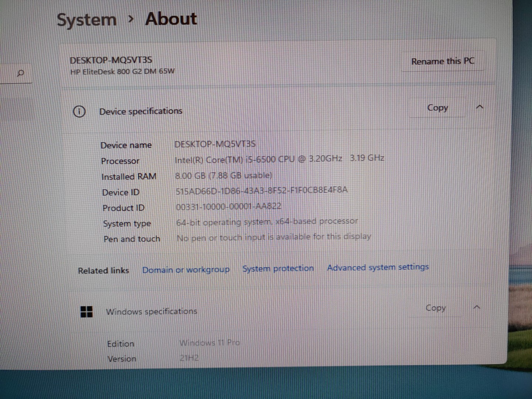Select the Product ID value 00331-10000-00001-AA822

[228, 206]
